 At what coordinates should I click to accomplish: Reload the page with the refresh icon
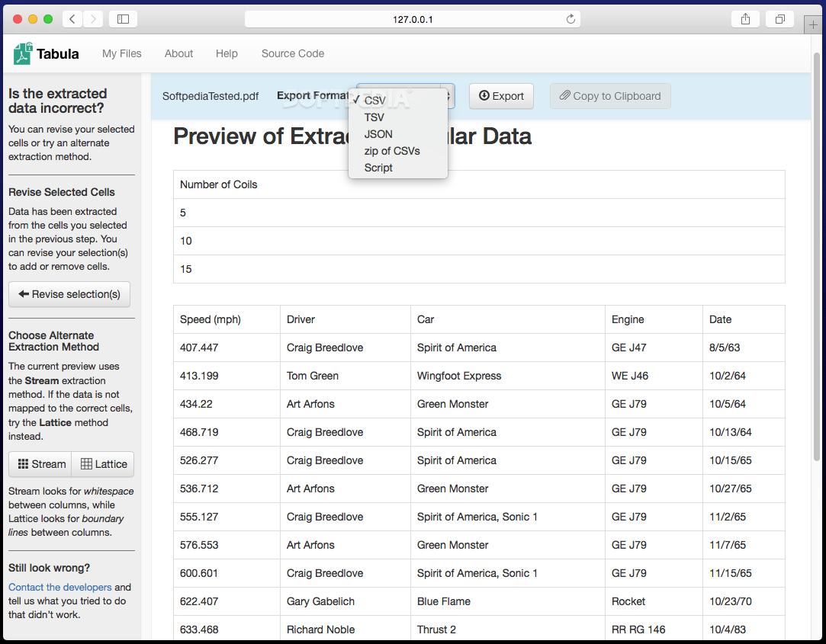point(570,20)
